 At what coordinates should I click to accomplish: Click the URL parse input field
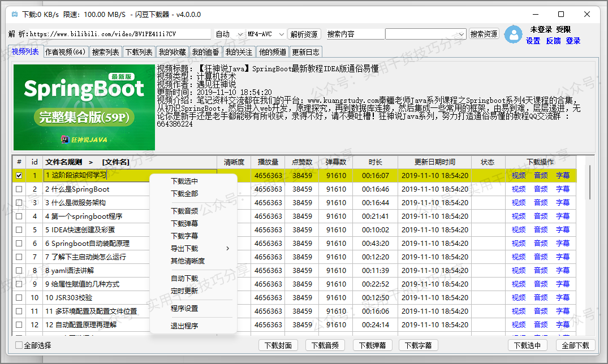(x=119, y=34)
